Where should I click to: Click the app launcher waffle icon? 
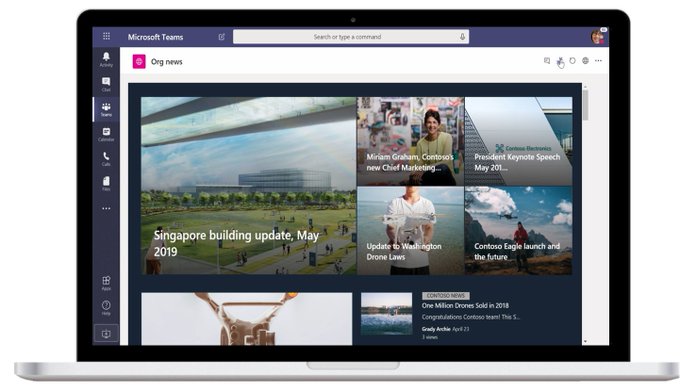pyautogui.click(x=106, y=36)
